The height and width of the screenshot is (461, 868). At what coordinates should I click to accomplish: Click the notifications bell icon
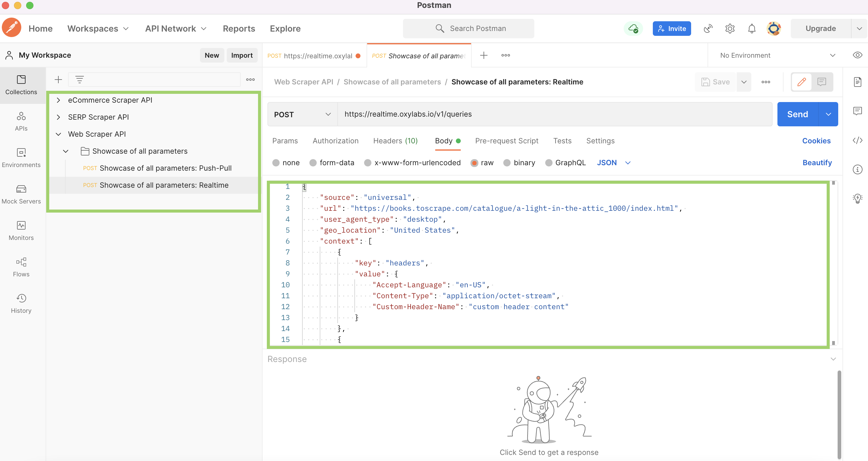[751, 29]
